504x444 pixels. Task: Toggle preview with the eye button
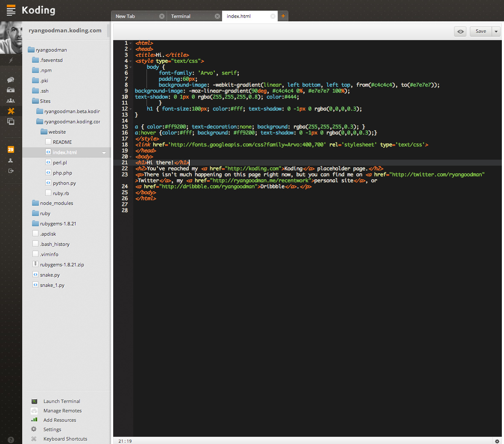click(460, 31)
